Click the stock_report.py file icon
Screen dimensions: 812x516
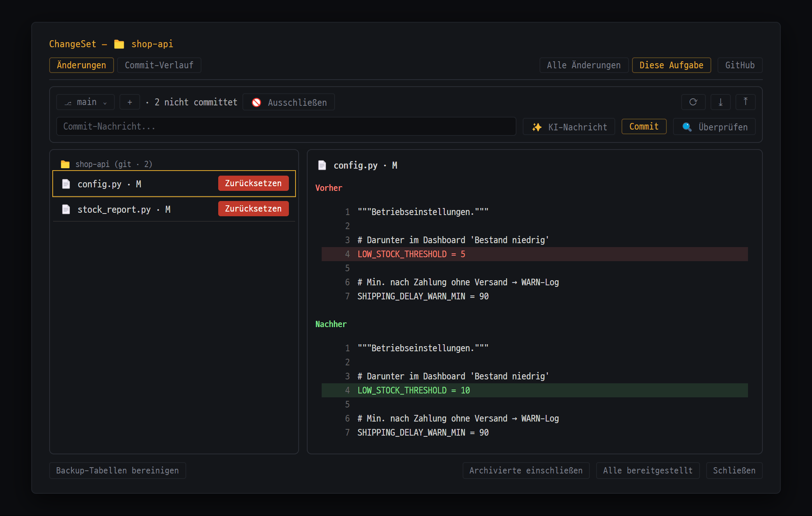pos(66,209)
